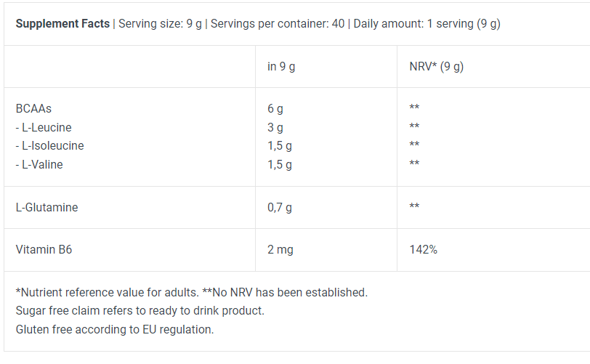Select the L-Glutamine row label
This screenshot has height=364, width=590.
tap(47, 207)
